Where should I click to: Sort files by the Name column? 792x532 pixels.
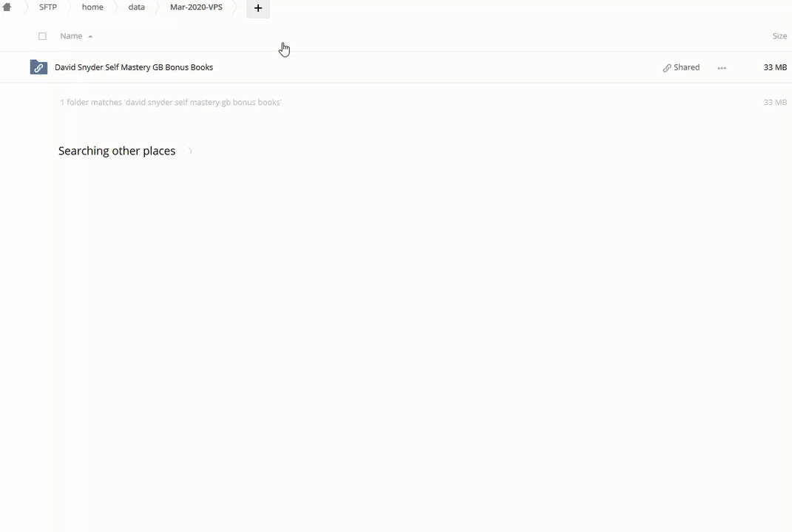point(71,36)
